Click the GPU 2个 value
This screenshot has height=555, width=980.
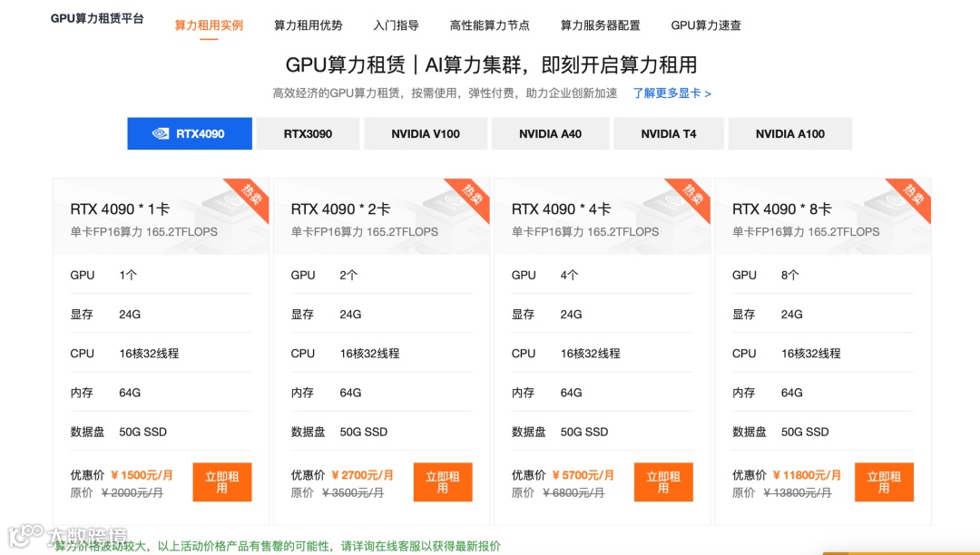point(348,276)
